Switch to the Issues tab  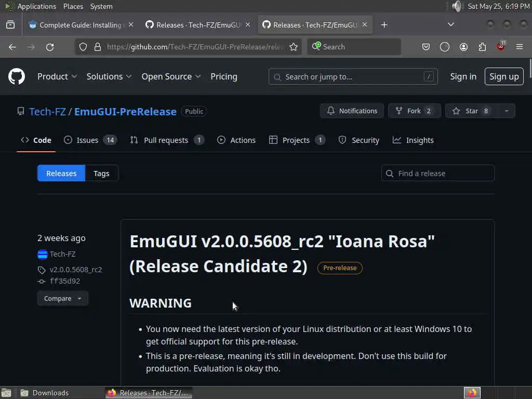pyautogui.click(x=90, y=140)
